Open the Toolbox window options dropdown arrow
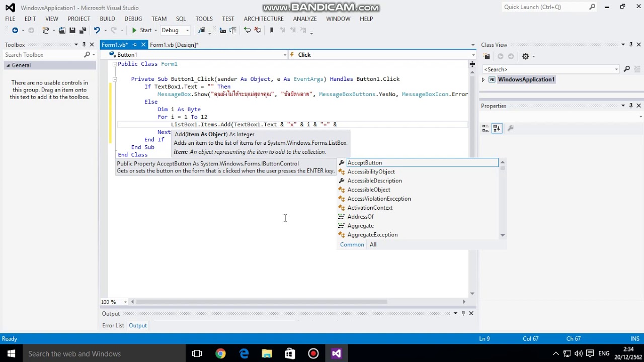 76,45
